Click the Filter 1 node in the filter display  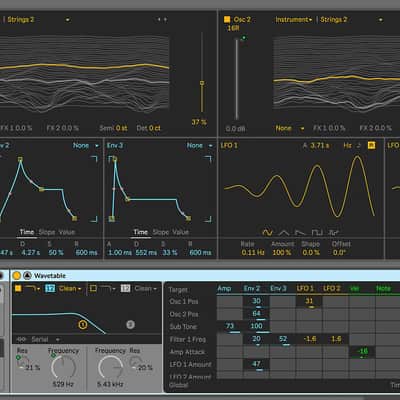click(x=83, y=324)
